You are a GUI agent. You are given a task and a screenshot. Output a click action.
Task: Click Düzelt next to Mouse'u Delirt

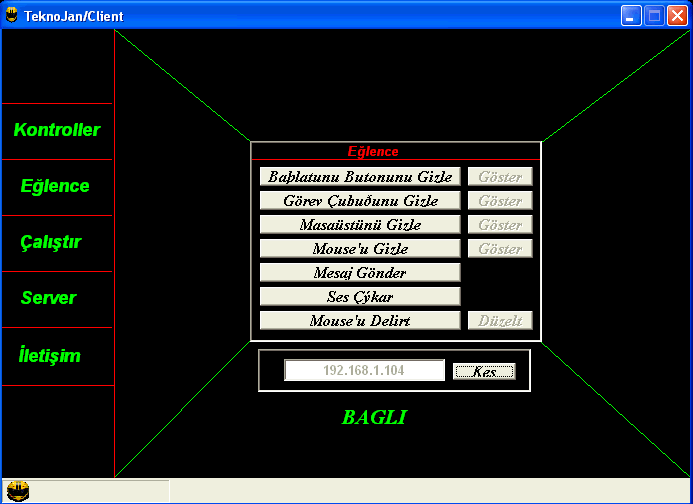pyautogui.click(x=500, y=321)
